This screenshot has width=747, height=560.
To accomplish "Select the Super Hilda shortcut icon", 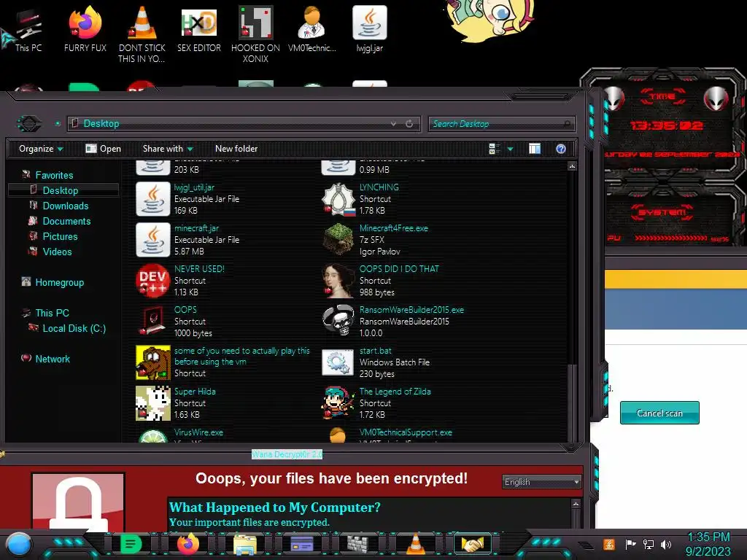I will [153, 403].
